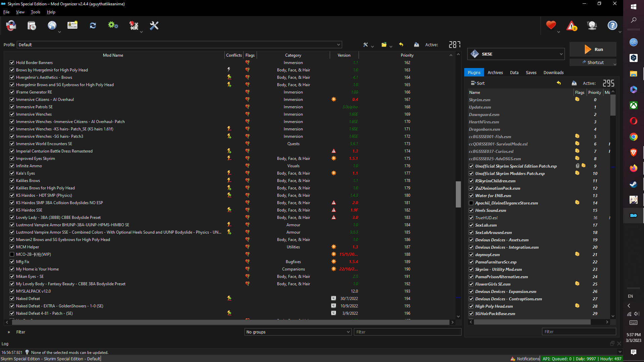Open the Profiles card toolbar icon
Viewport: 644px width, 362px height.
coord(72,25)
